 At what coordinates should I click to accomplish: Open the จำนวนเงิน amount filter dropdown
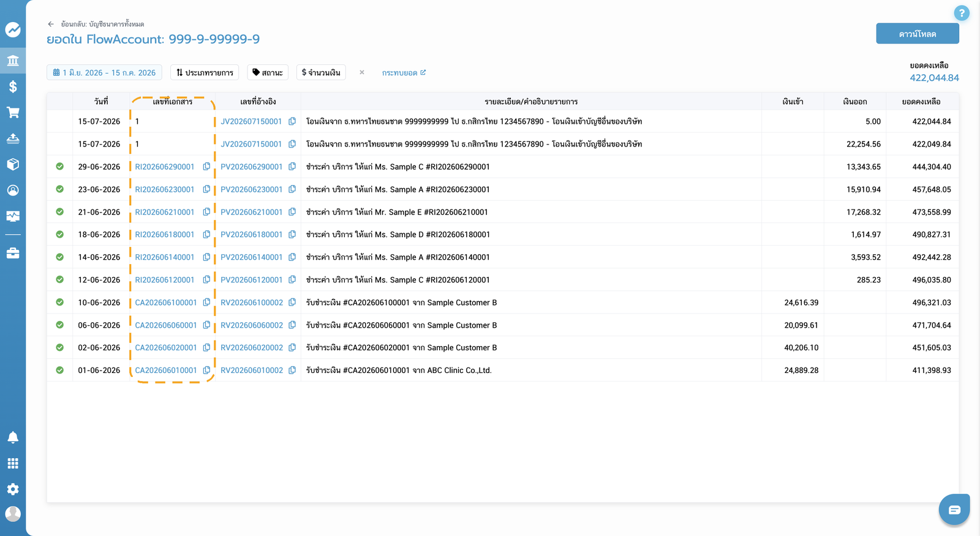(321, 72)
